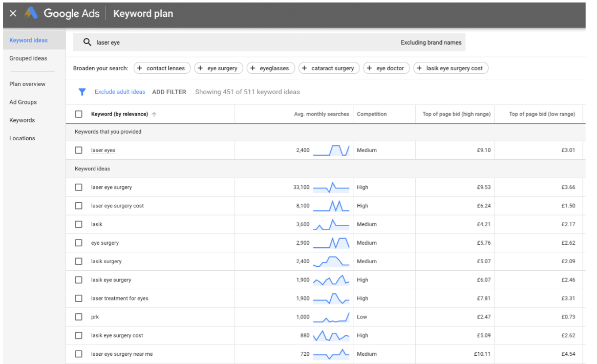Screen dimensions: 597x364
Task: Add 'lasik eye surgery cost' chip
Action: pyautogui.click(x=451, y=68)
